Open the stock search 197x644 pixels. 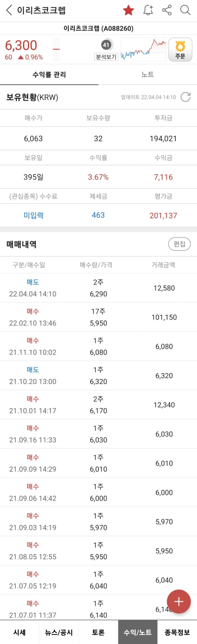point(185,11)
